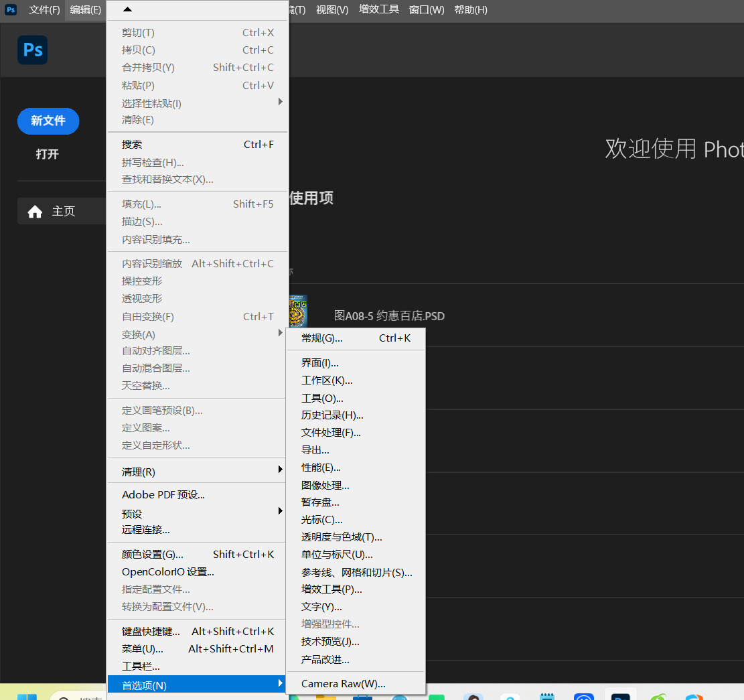The image size is (744, 700).
Task: Open 技术预览(J)... preferences
Action: coord(356,642)
